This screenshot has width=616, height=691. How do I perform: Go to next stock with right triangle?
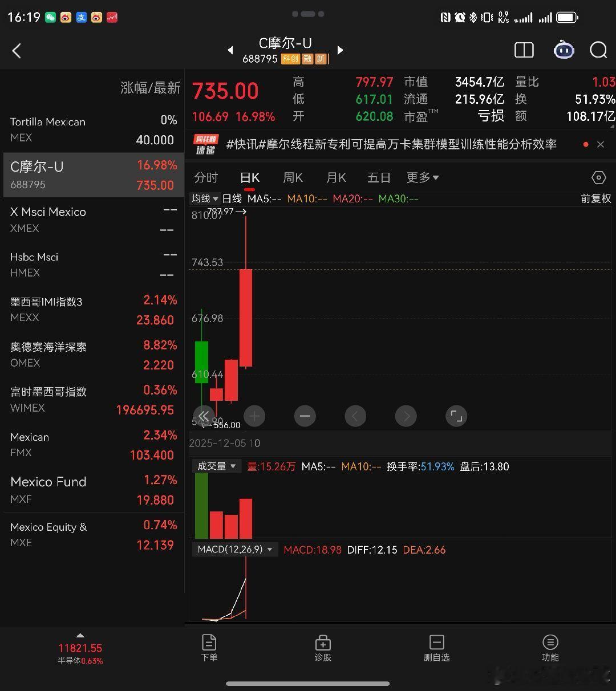pos(341,50)
